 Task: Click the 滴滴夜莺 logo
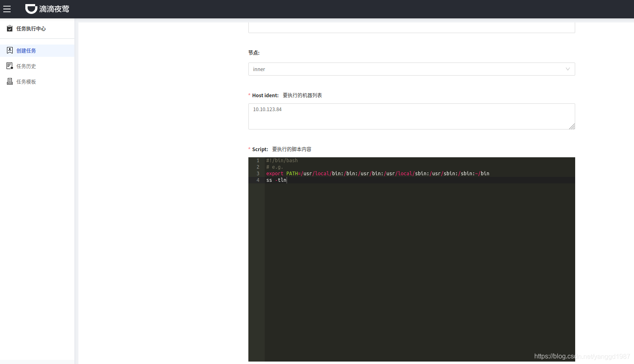tap(47, 9)
